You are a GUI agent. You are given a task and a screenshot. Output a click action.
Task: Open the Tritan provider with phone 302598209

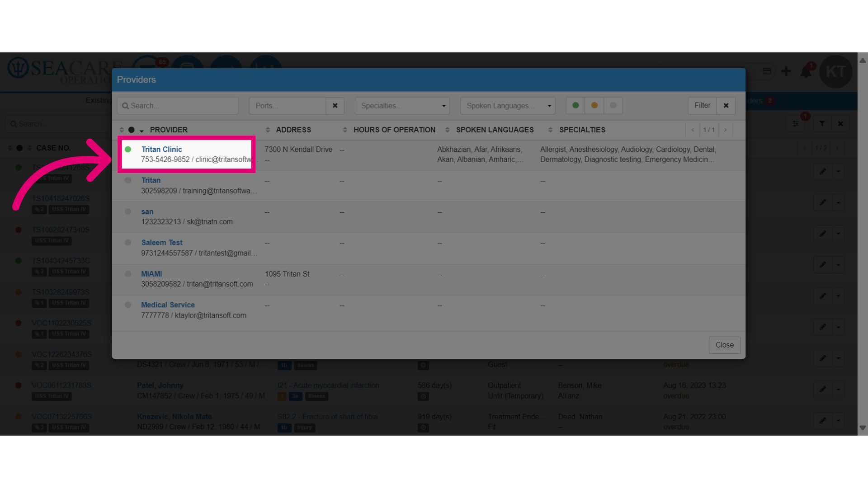point(151,180)
